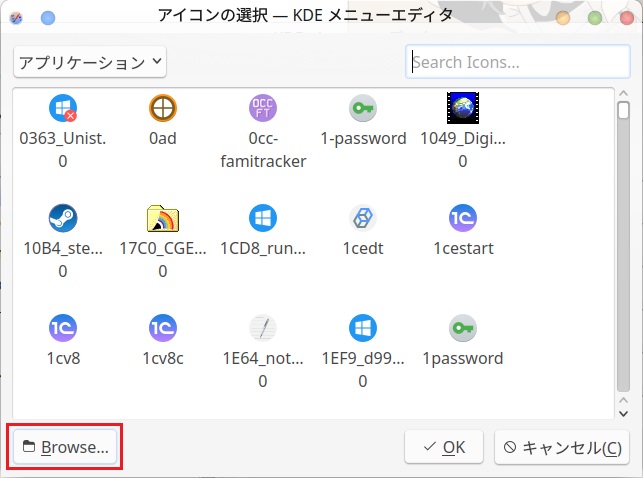Viewport: 643px width, 478px height.
Task: Select the 10B4_ste Steam icon
Action: 62,218
